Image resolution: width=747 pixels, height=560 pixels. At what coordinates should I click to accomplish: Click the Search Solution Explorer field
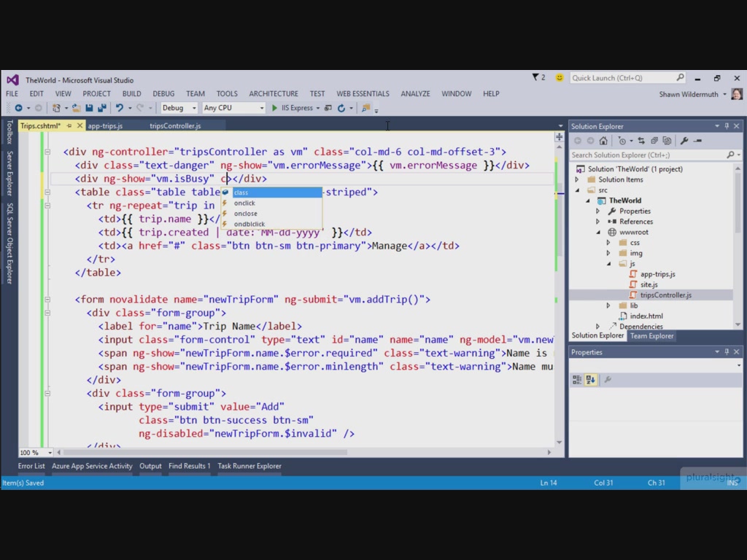pyautogui.click(x=655, y=155)
